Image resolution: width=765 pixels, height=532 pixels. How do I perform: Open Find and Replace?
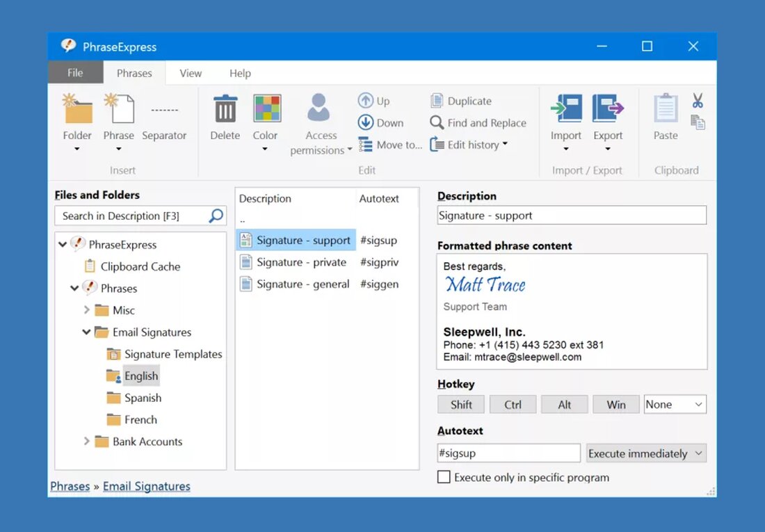click(x=478, y=122)
